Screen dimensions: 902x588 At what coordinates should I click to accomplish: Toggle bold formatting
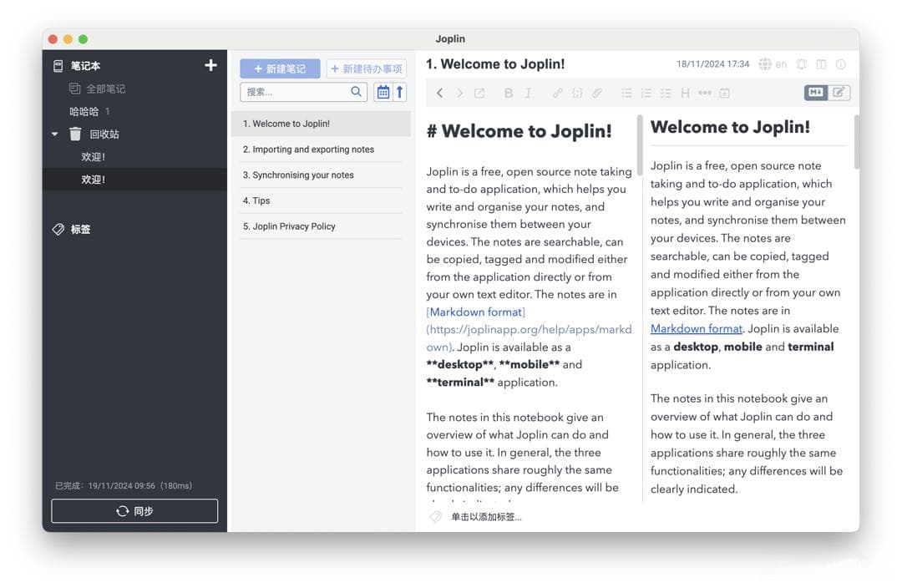(x=509, y=93)
